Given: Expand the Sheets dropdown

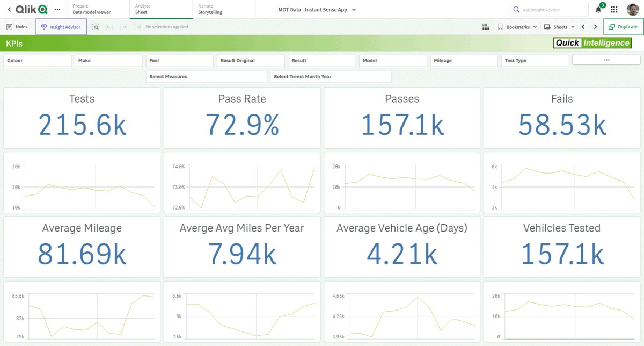Looking at the screenshot, I should (x=559, y=27).
